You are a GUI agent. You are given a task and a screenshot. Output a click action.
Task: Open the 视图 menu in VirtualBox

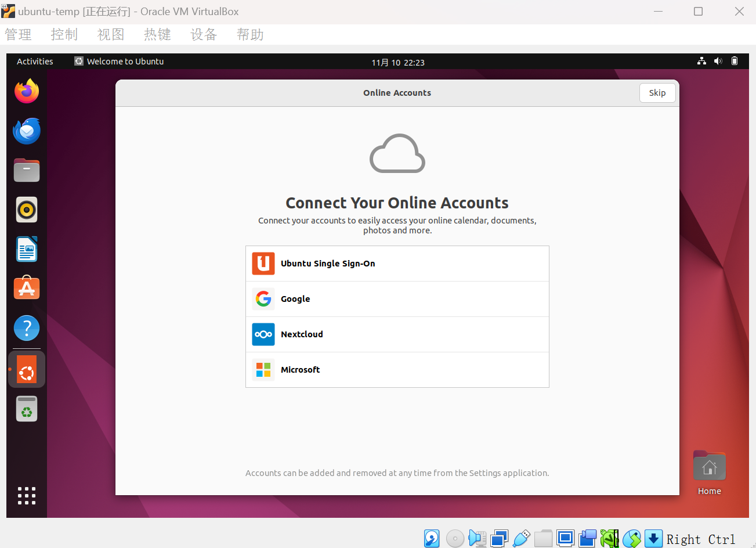pyautogui.click(x=111, y=35)
